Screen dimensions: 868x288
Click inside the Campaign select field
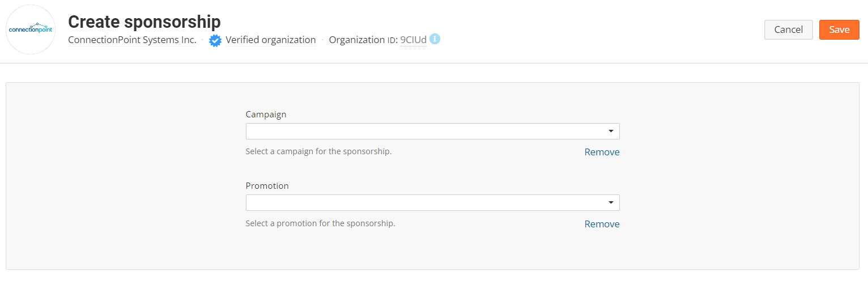click(425, 131)
